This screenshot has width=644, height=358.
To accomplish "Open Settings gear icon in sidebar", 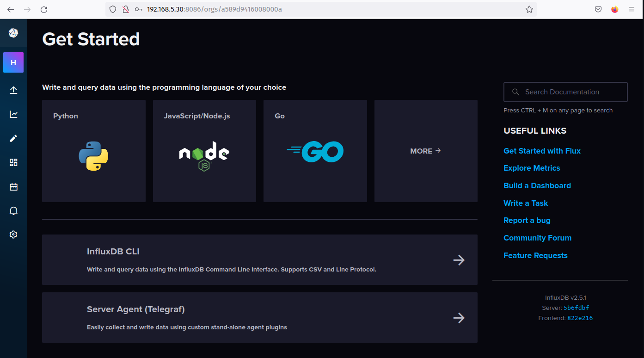I will [13, 235].
